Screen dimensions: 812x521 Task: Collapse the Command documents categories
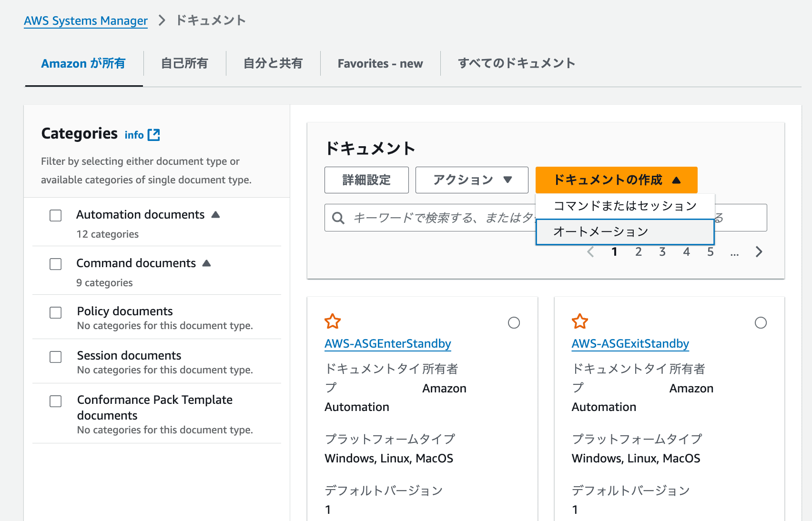(x=206, y=263)
